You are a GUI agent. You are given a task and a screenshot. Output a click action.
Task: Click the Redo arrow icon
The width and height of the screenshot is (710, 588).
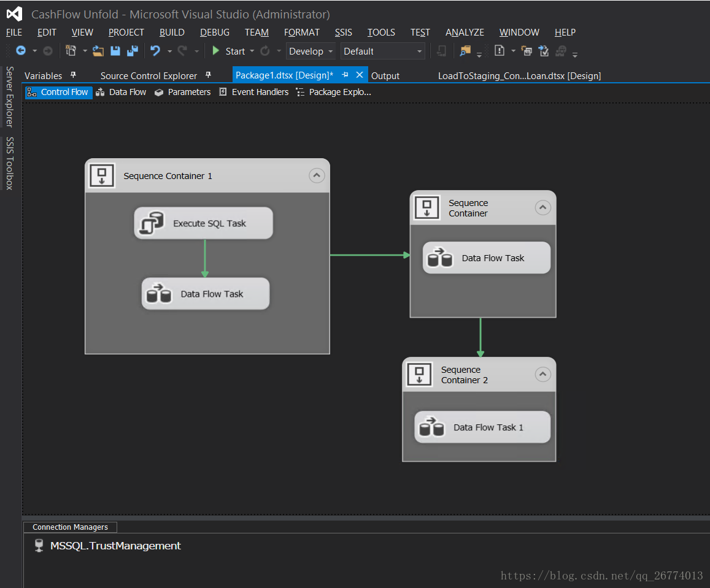pyautogui.click(x=182, y=51)
